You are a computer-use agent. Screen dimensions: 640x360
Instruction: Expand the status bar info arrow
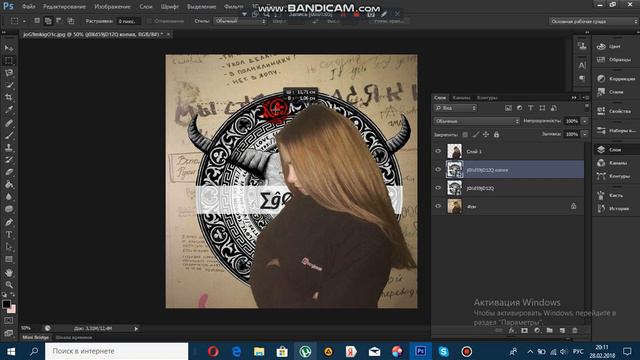pyautogui.click(x=136, y=328)
